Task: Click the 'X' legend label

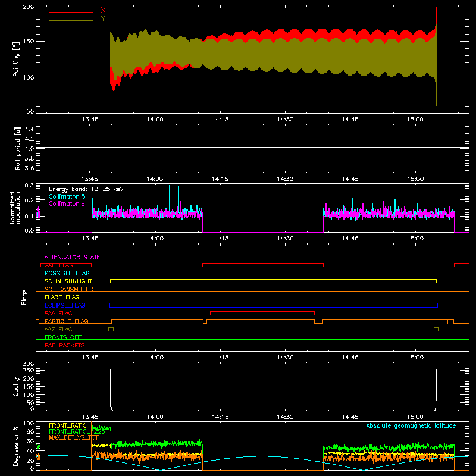Action: 103,11
